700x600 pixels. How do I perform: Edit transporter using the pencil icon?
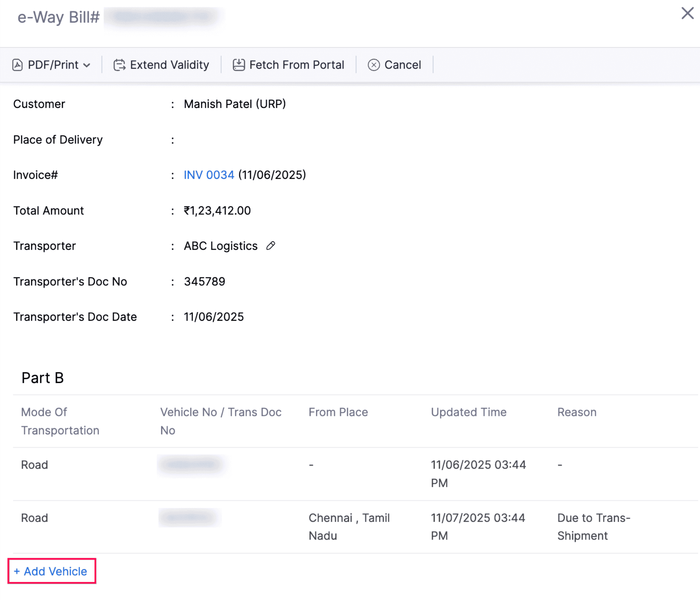point(270,246)
